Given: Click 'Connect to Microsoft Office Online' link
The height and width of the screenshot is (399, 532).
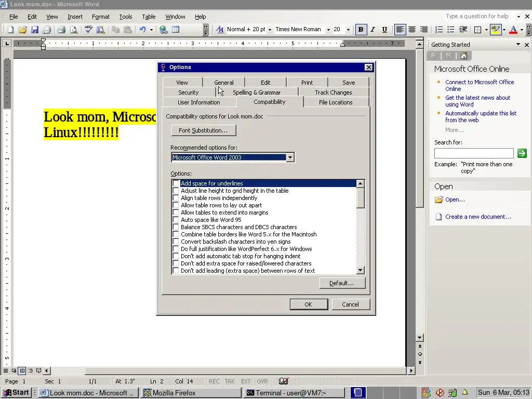Looking at the screenshot, I should pos(480,86).
